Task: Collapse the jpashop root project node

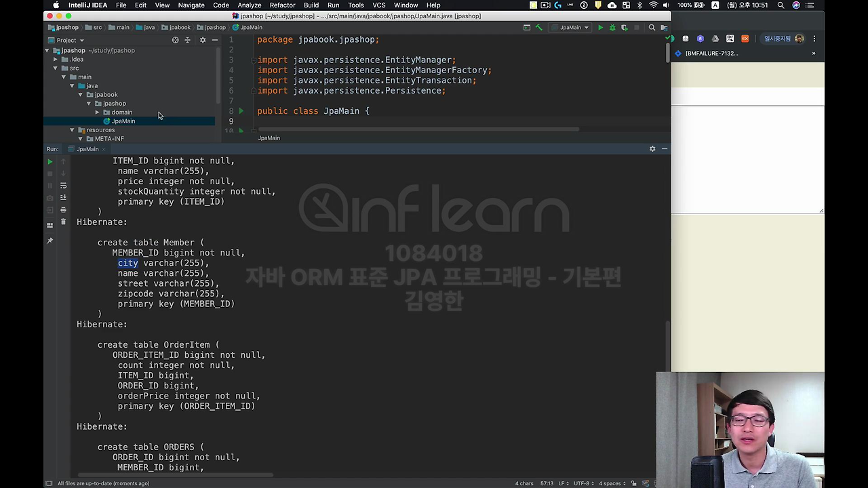Action: coord(47,50)
